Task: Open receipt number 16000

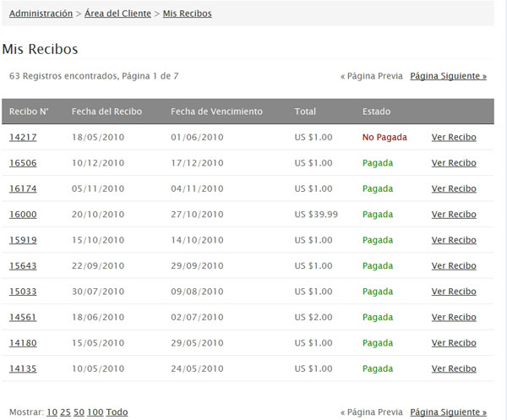Action: pyautogui.click(x=23, y=215)
